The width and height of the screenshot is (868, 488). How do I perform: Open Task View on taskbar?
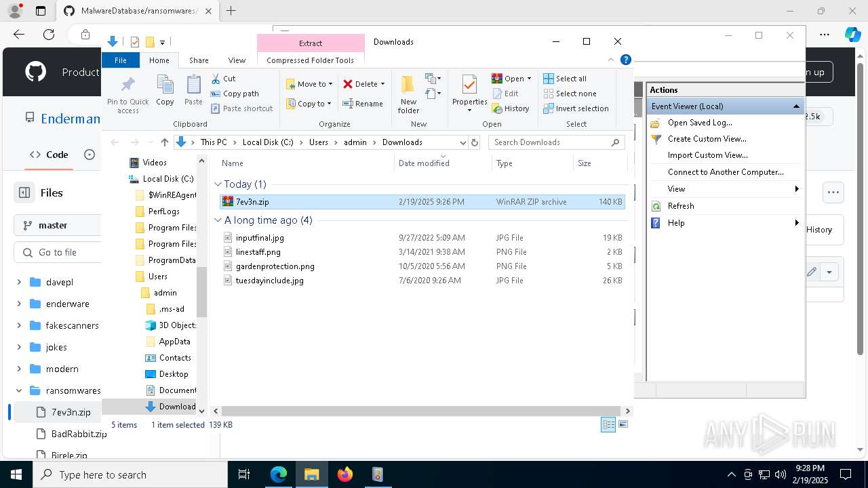[x=244, y=474]
